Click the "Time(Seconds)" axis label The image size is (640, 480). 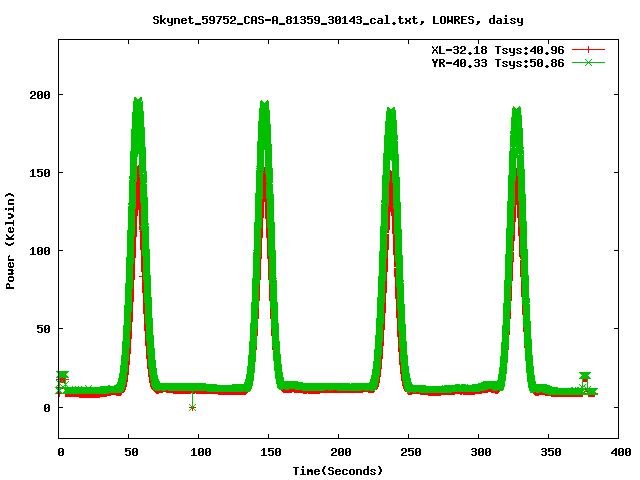pos(338,471)
